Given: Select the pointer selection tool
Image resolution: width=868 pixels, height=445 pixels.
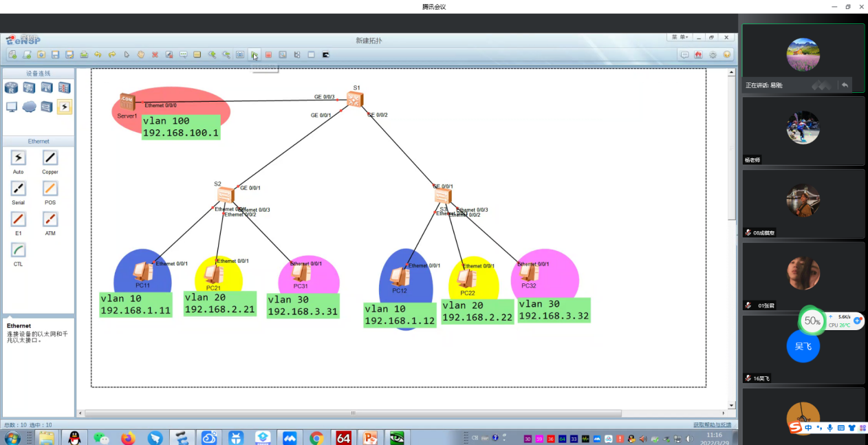Looking at the screenshot, I should (x=127, y=54).
